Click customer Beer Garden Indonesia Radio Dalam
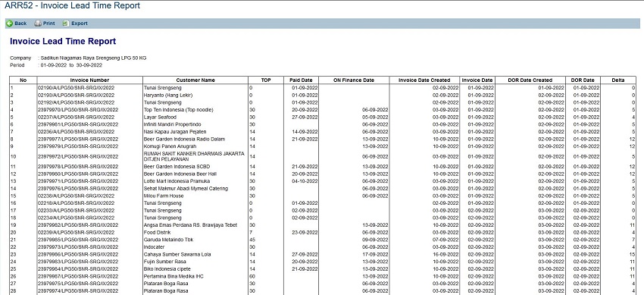The image size is (644, 295). point(184,139)
